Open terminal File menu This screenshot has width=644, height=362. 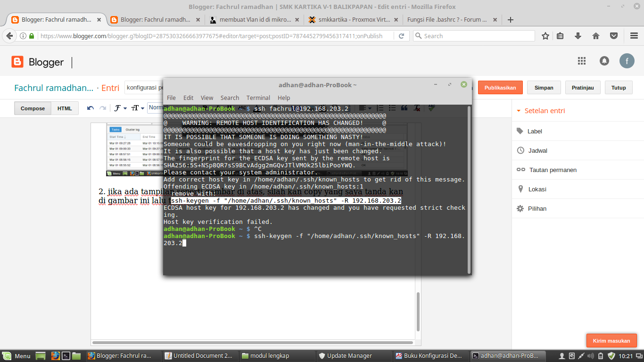[171, 98]
